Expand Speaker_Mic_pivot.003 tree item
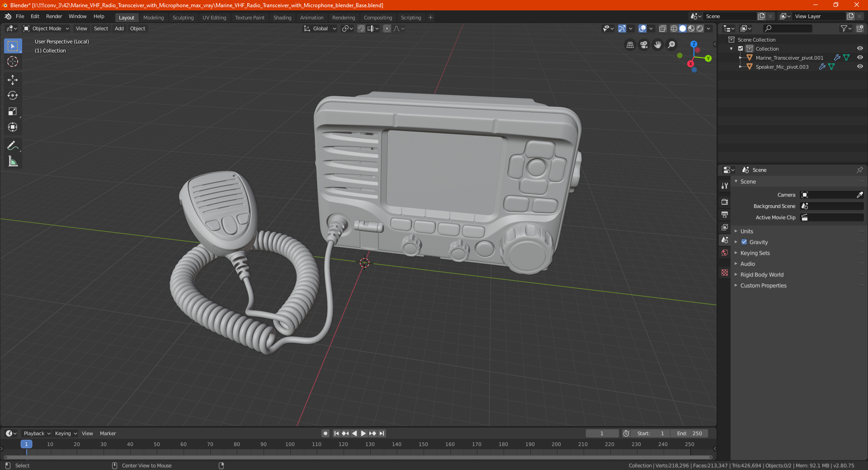The width and height of the screenshot is (868, 470). (741, 67)
